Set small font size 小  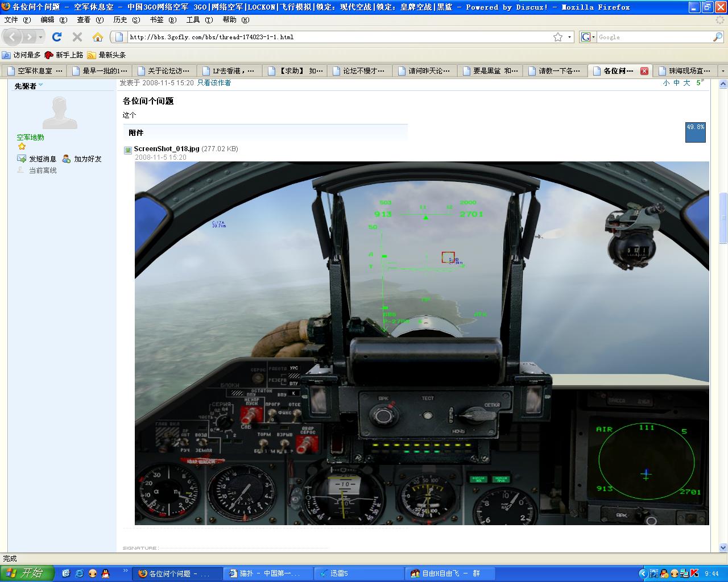click(x=666, y=83)
